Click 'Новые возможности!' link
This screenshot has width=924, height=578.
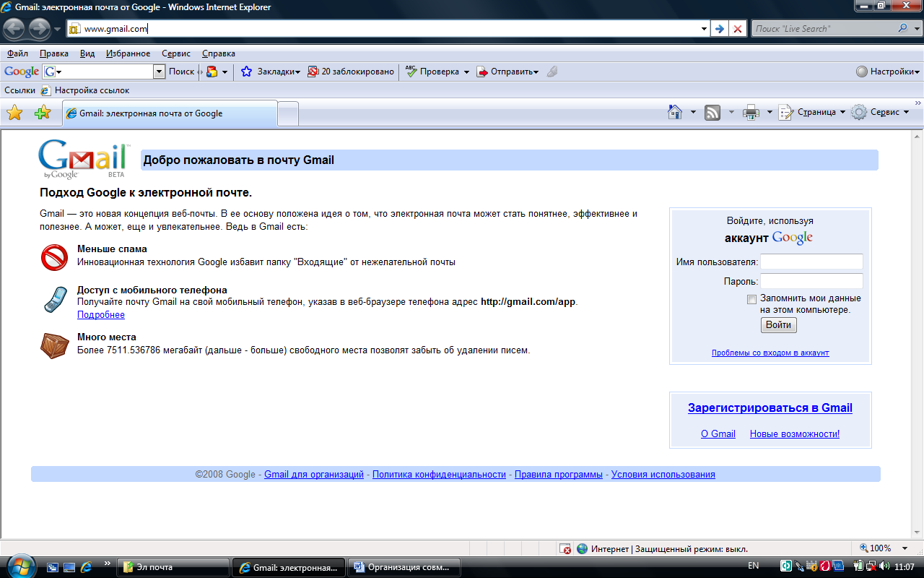pyautogui.click(x=795, y=434)
